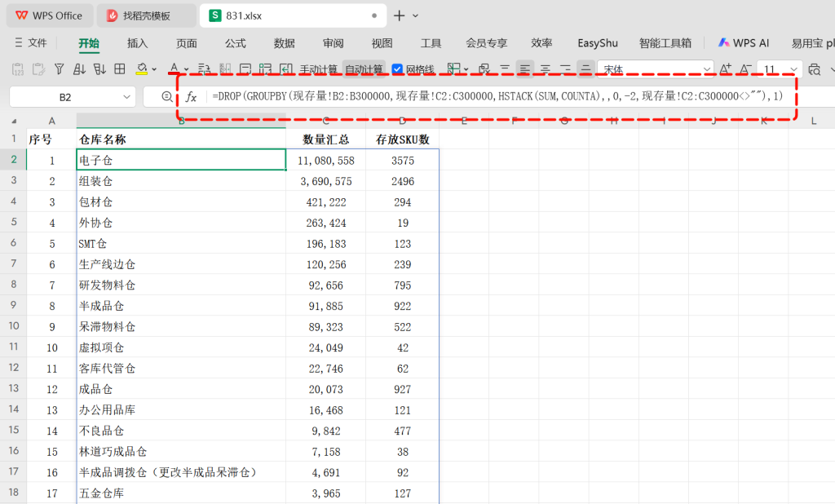Image resolution: width=835 pixels, height=504 pixels.
Task: Select the EasyShu ribbon tab
Action: (598, 43)
